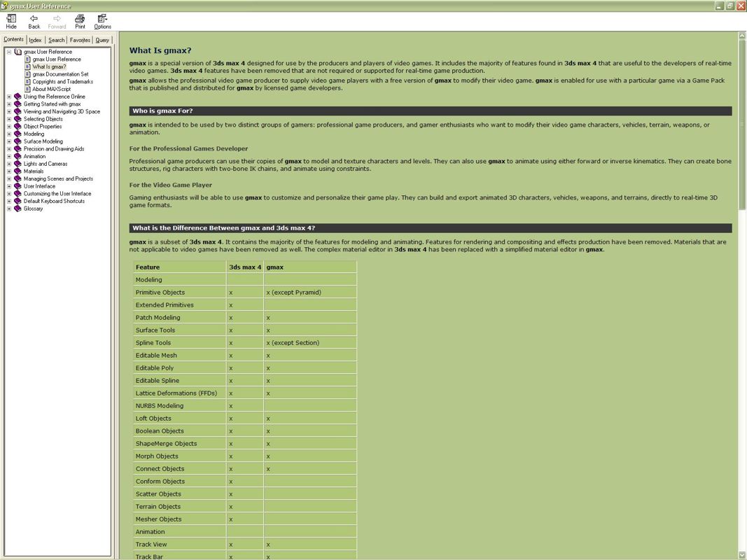This screenshot has height=560, width=747.
Task: Click the Back navigation arrow
Action: point(34,18)
